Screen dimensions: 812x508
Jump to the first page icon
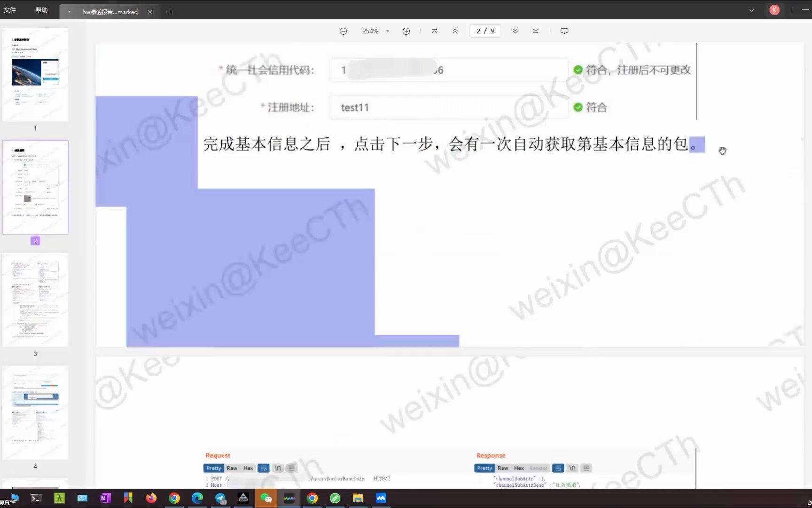434,31
